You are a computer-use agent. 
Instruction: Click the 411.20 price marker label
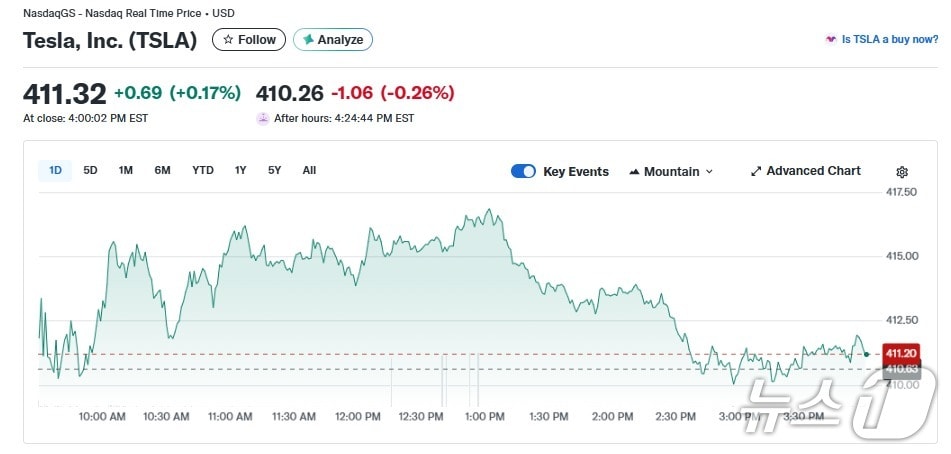(x=900, y=352)
